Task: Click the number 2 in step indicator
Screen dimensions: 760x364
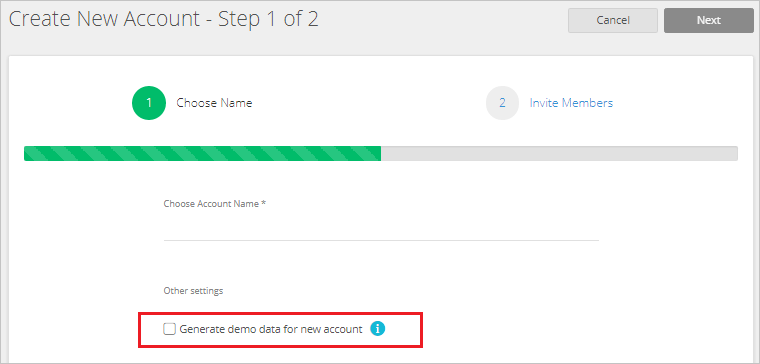Action: point(502,103)
